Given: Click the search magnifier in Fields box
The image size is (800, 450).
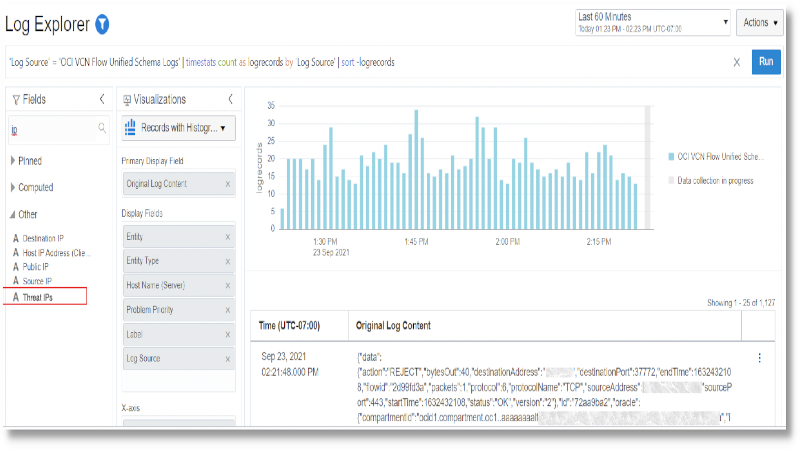Looking at the screenshot, I should [101, 128].
